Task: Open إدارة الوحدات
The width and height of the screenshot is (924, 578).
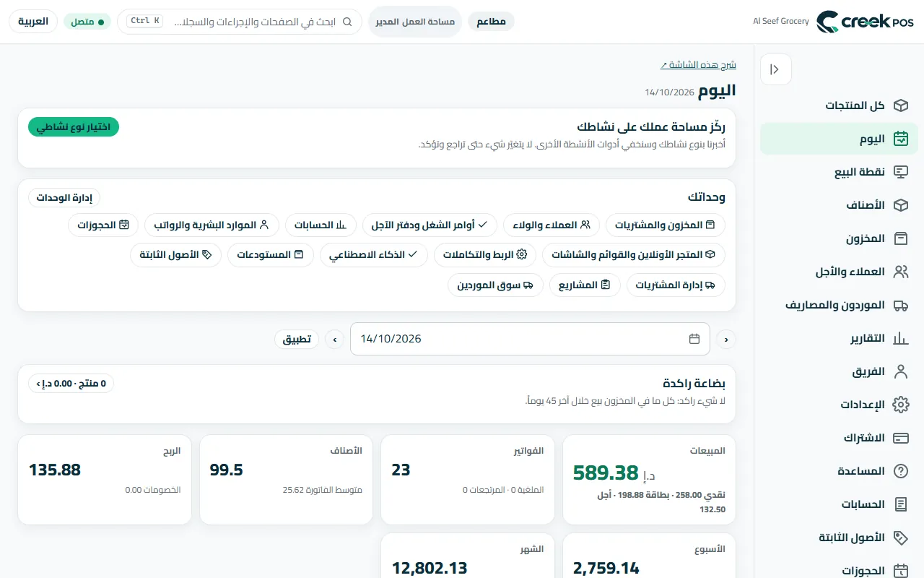Action: (x=64, y=197)
